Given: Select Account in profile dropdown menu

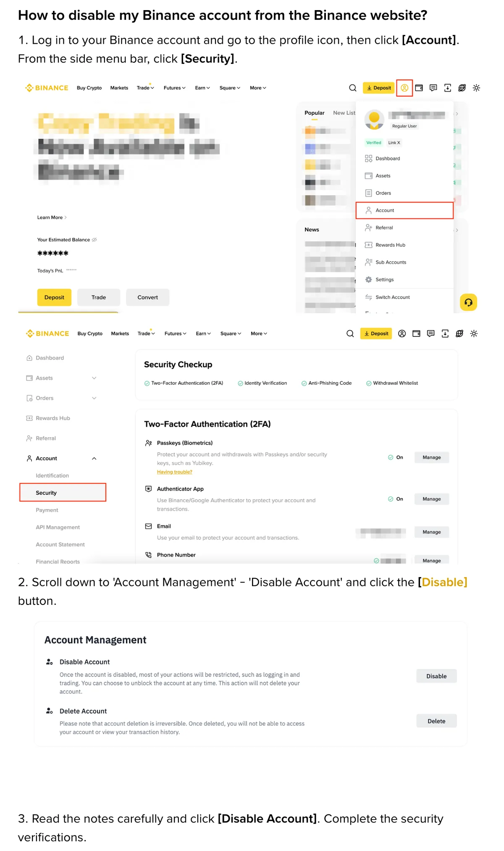Looking at the screenshot, I should pos(404,210).
